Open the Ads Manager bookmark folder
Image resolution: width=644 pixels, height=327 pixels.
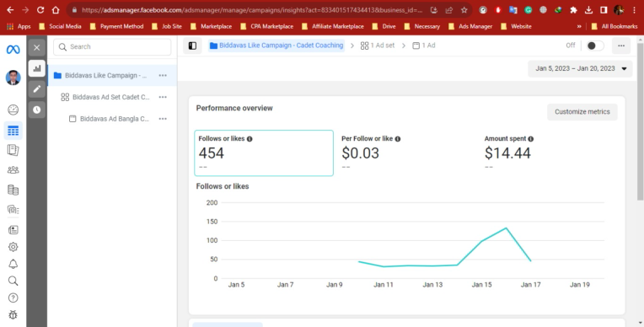tap(470, 26)
